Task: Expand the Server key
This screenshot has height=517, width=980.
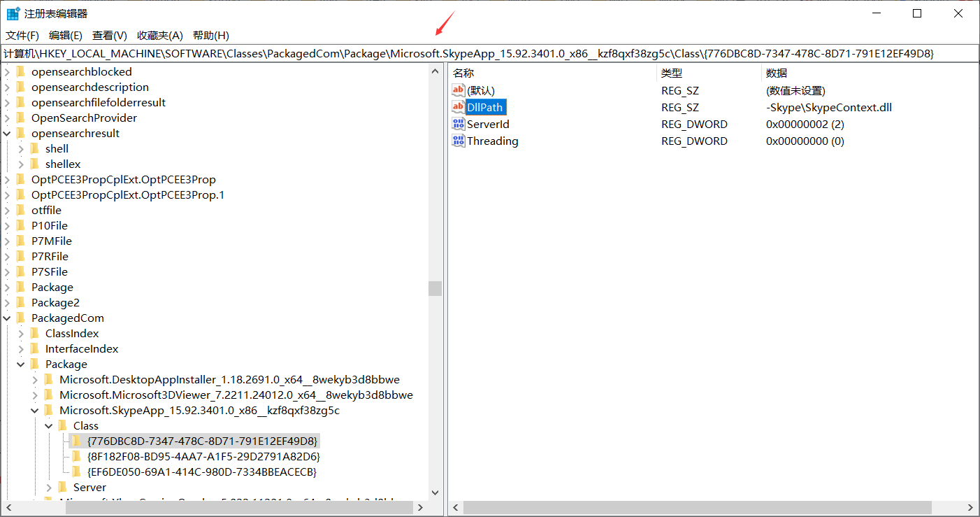Action: click(50, 487)
